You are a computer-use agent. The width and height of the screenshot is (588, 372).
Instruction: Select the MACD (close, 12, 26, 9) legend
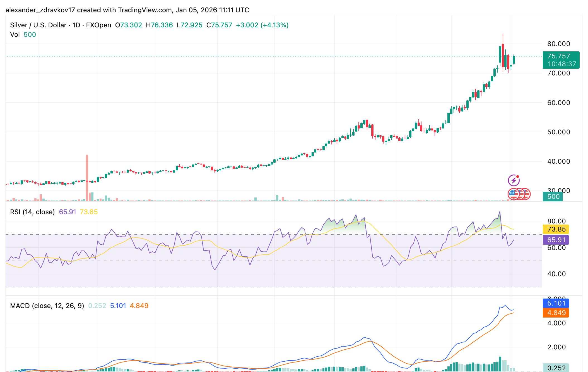pyautogui.click(x=47, y=306)
